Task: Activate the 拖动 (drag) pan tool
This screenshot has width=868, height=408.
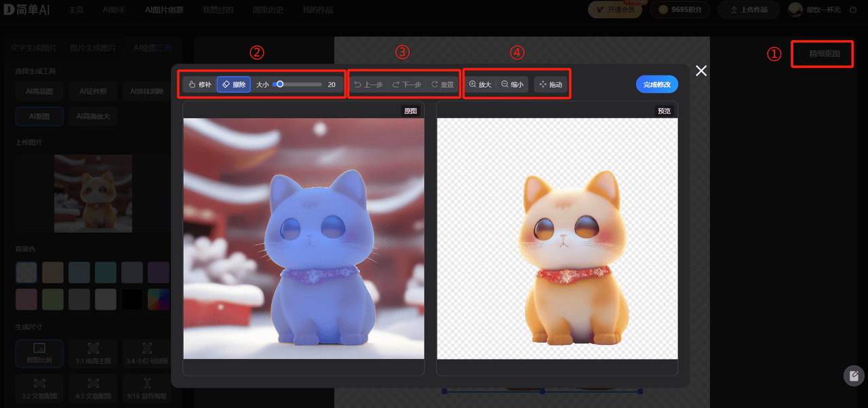Action: click(551, 85)
